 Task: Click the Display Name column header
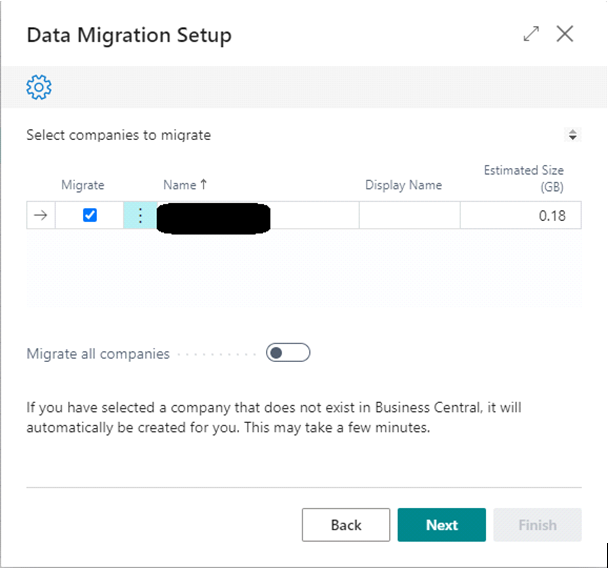(x=403, y=185)
